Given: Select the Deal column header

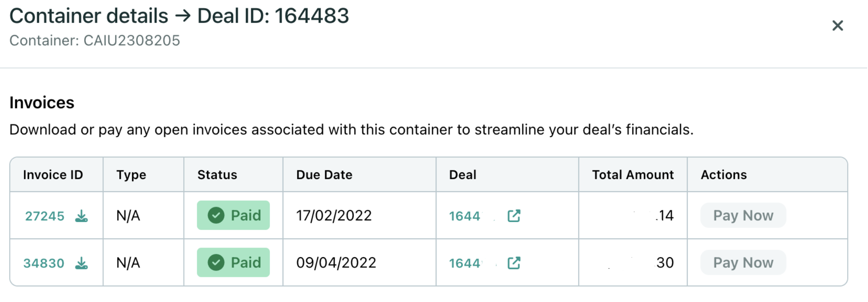Looking at the screenshot, I should coord(462,175).
